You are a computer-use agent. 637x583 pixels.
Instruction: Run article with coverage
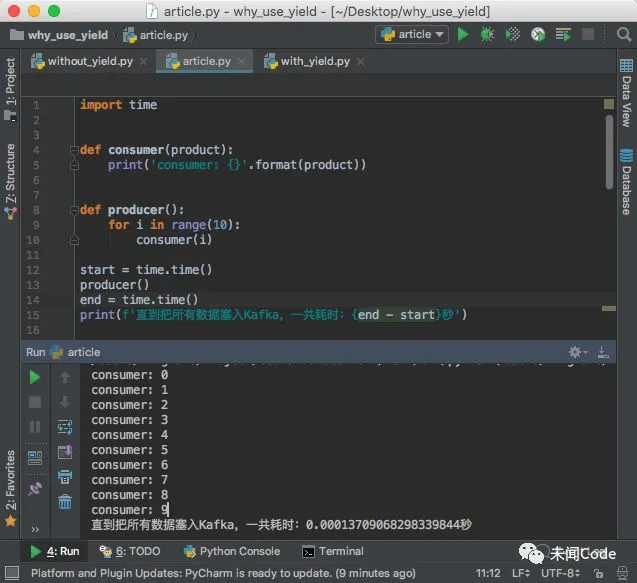click(513, 35)
